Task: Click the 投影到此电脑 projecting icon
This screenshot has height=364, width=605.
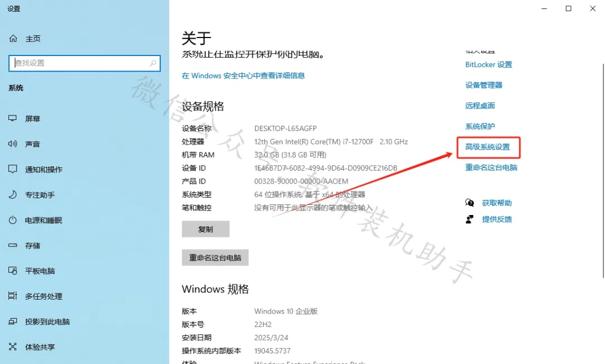Action: [x=13, y=321]
